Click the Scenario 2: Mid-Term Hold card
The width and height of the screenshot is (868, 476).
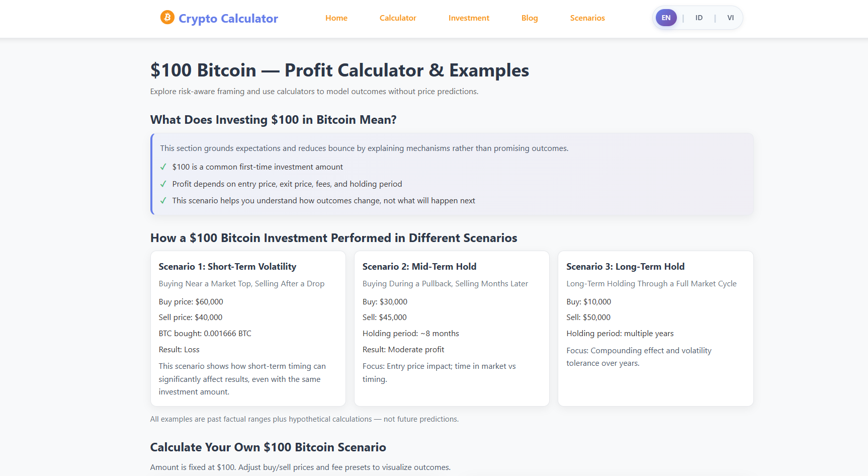(x=451, y=327)
